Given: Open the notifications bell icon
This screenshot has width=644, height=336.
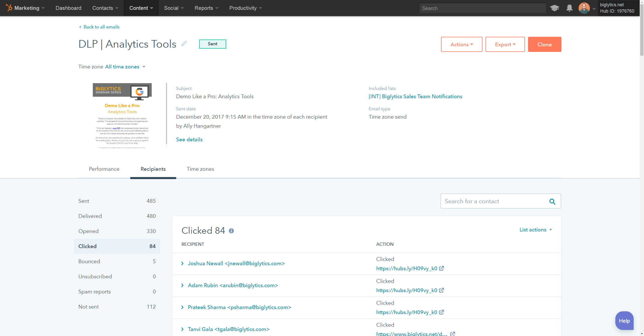Looking at the screenshot, I should [x=569, y=8].
